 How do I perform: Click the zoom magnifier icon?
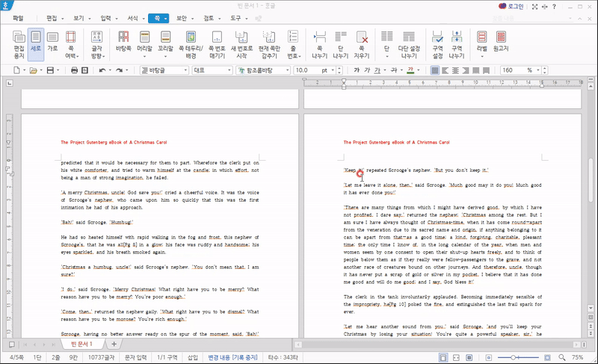(562, 357)
